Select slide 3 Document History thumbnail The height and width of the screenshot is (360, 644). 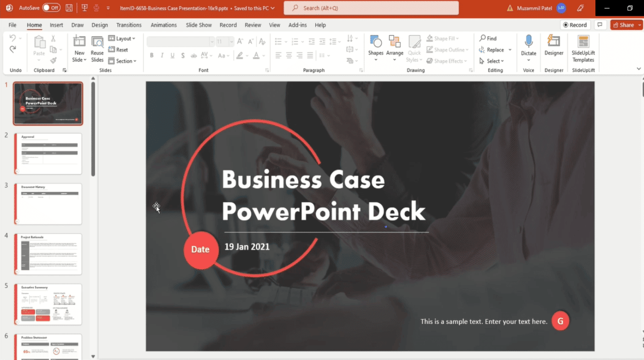(48, 204)
